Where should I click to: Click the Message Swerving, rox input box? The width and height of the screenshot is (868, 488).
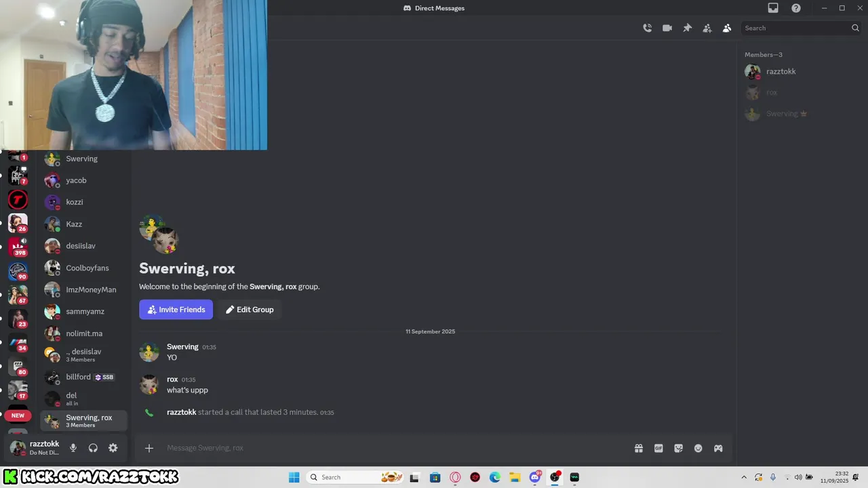pyautogui.click(x=393, y=448)
